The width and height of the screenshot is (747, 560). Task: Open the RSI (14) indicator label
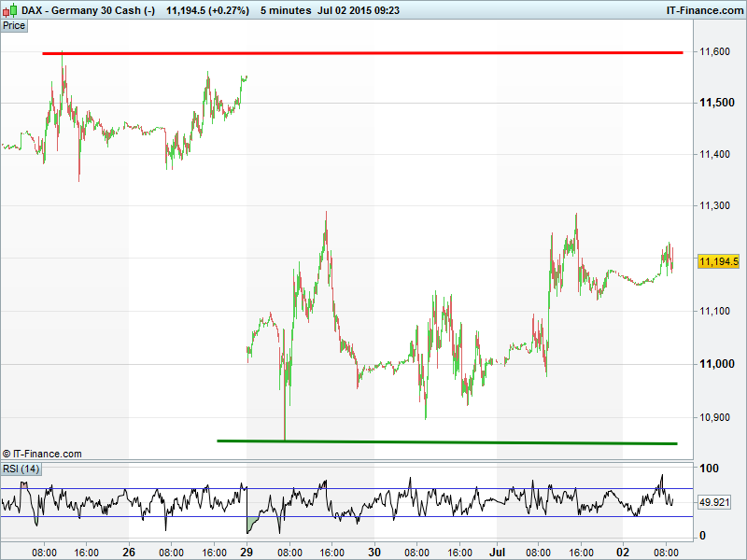tap(21, 469)
